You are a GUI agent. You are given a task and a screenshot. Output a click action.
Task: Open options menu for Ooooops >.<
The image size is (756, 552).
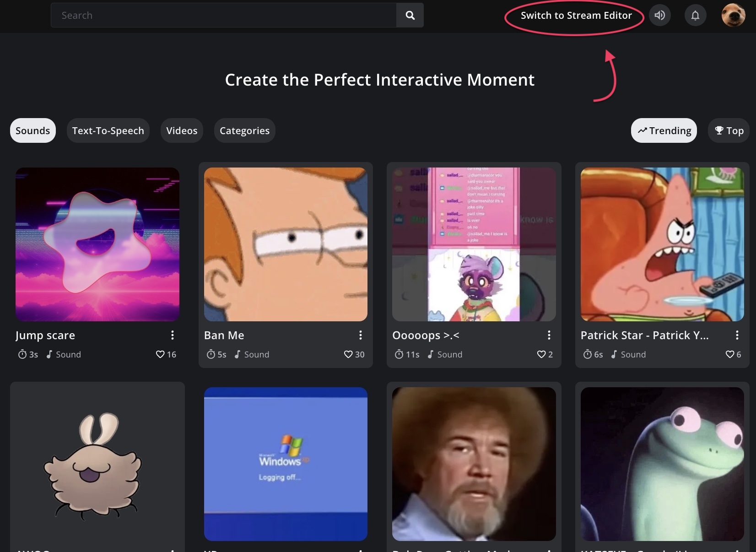coord(549,335)
